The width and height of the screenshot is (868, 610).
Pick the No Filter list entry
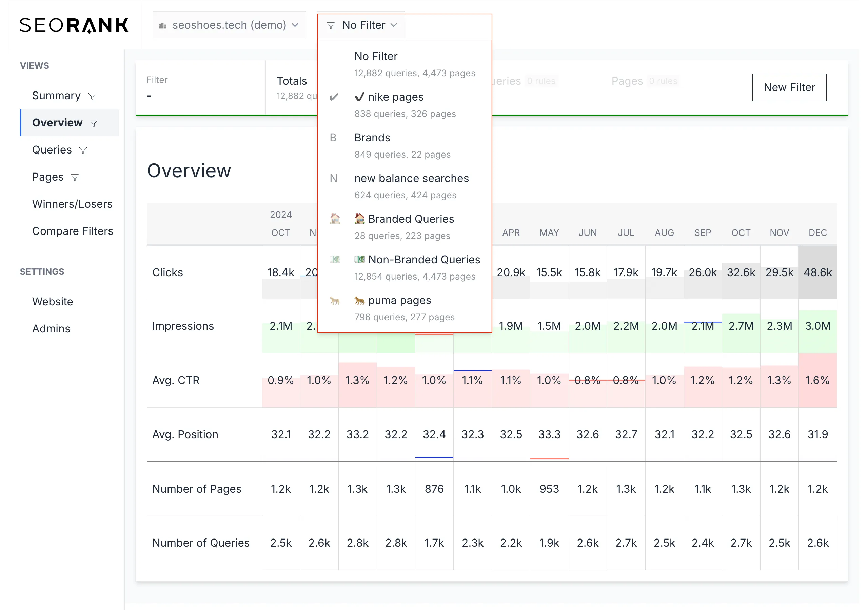tap(375, 56)
